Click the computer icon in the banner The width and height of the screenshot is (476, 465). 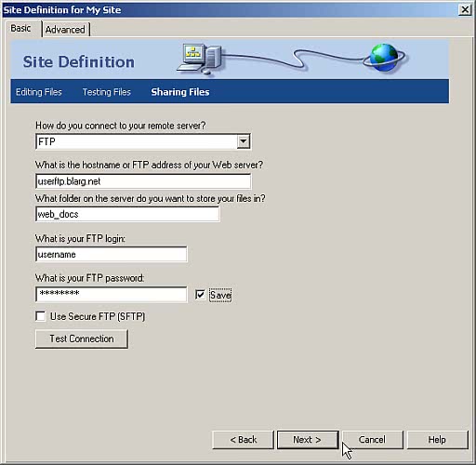click(x=199, y=59)
